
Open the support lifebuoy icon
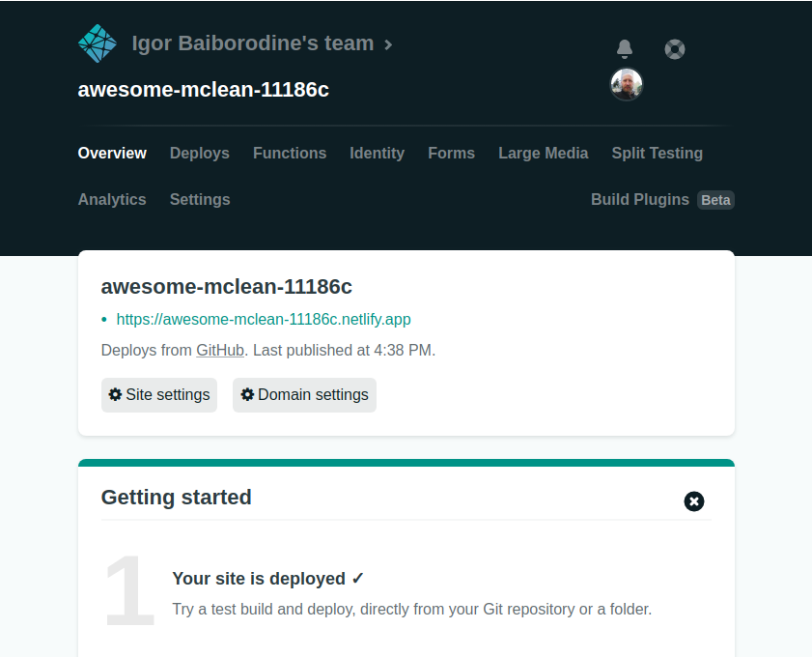(x=674, y=49)
